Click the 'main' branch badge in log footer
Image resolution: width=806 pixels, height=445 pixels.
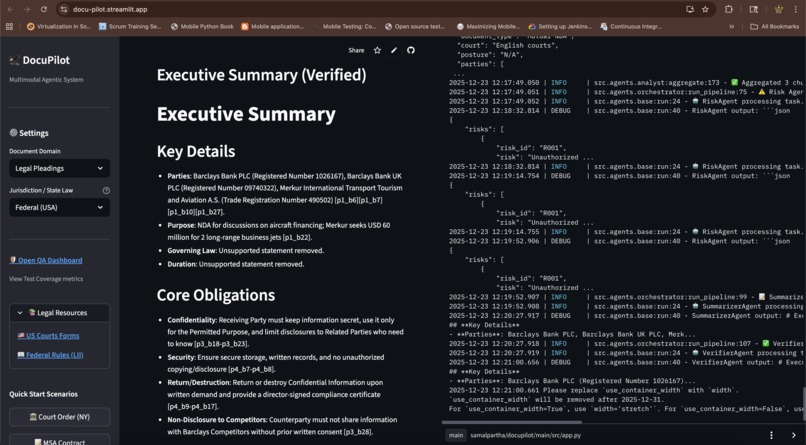pyautogui.click(x=456, y=435)
